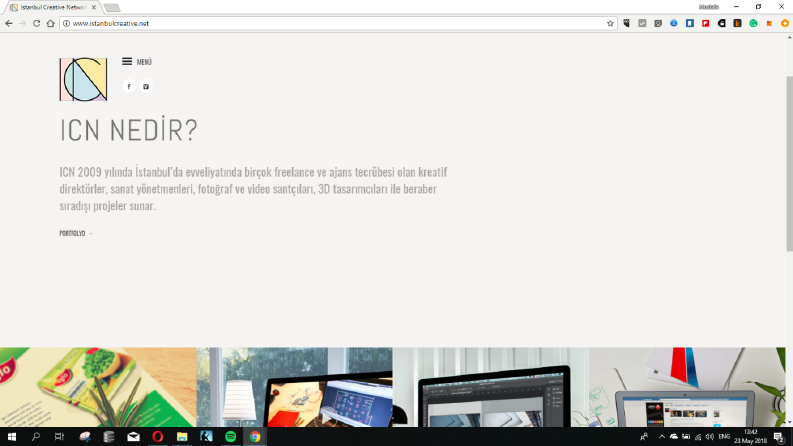The width and height of the screenshot is (793, 446).
Task: Click the blue circular extension icon
Action: [x=674, y=23]
